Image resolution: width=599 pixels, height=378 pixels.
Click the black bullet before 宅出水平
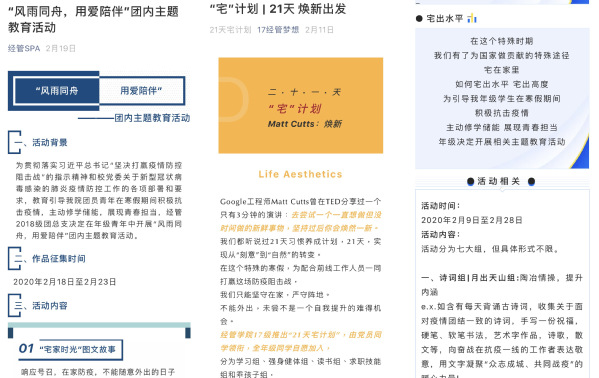click(x=419, y=18)
